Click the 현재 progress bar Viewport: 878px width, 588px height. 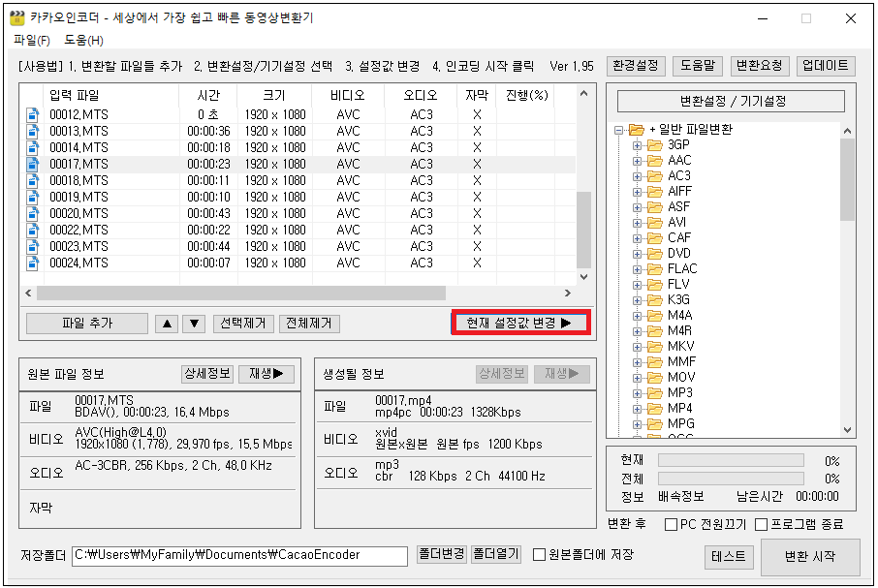point(732,460)
